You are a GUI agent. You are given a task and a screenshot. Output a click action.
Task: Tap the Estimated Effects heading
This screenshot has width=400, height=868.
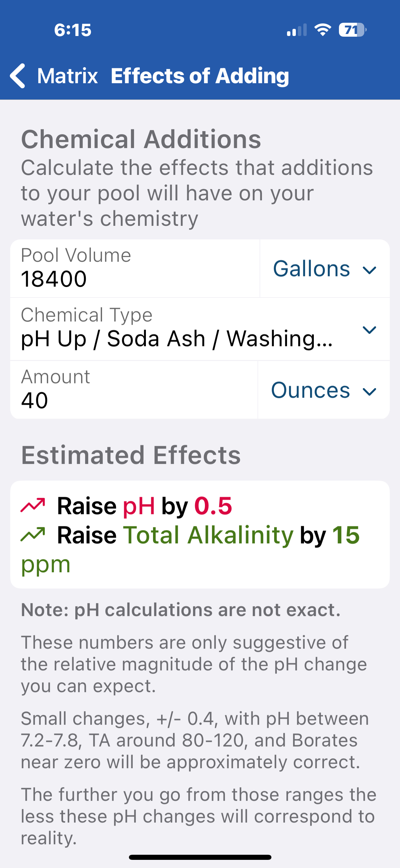131,455
